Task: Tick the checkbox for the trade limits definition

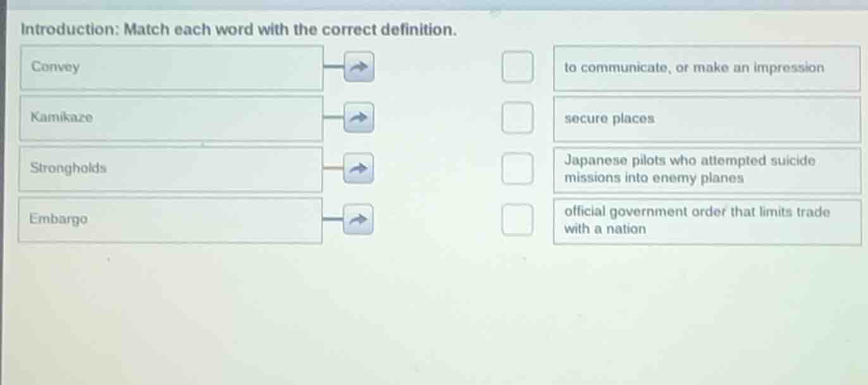Action: (x=517, y=218)
